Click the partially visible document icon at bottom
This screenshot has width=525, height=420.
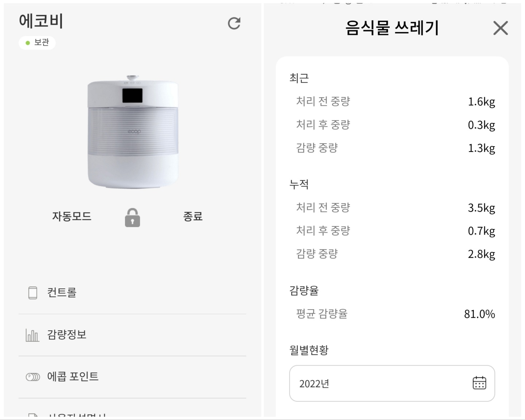(x=33, y=415)
